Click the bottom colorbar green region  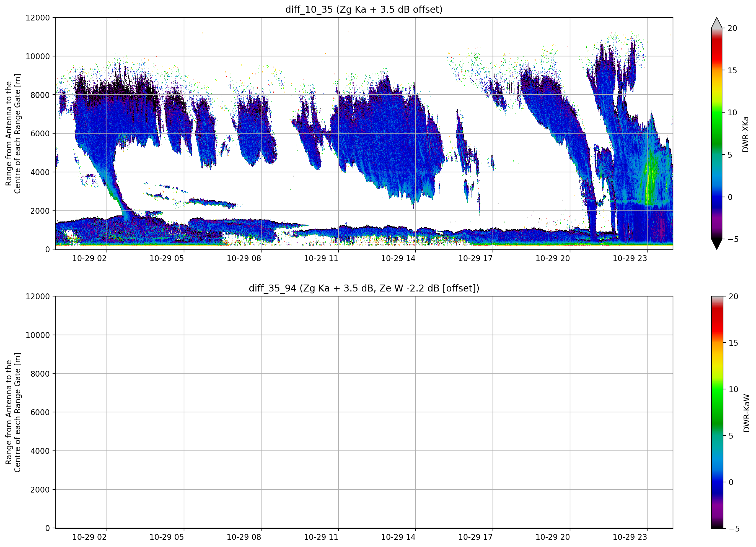(x=717, y=403)
